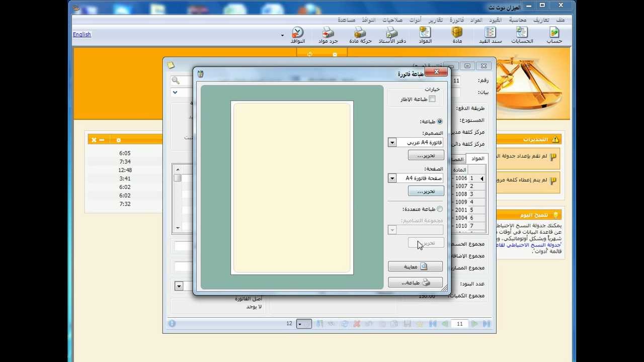Click the النوافذ windows toolbar icon

pyautogui.click(x=298, y=35)
